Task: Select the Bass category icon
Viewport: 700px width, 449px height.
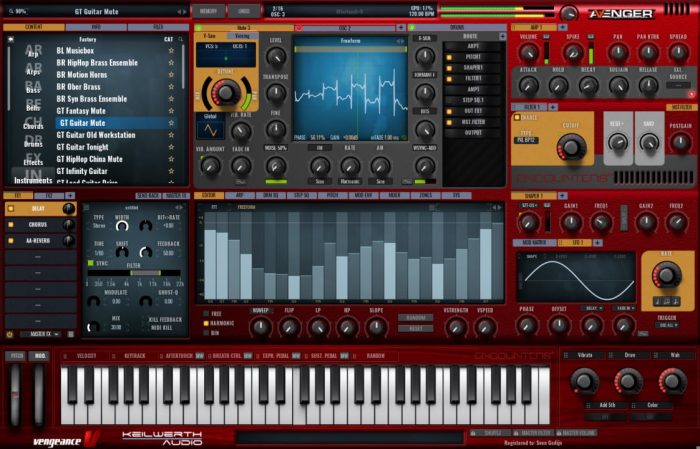Action: point(33,87)
